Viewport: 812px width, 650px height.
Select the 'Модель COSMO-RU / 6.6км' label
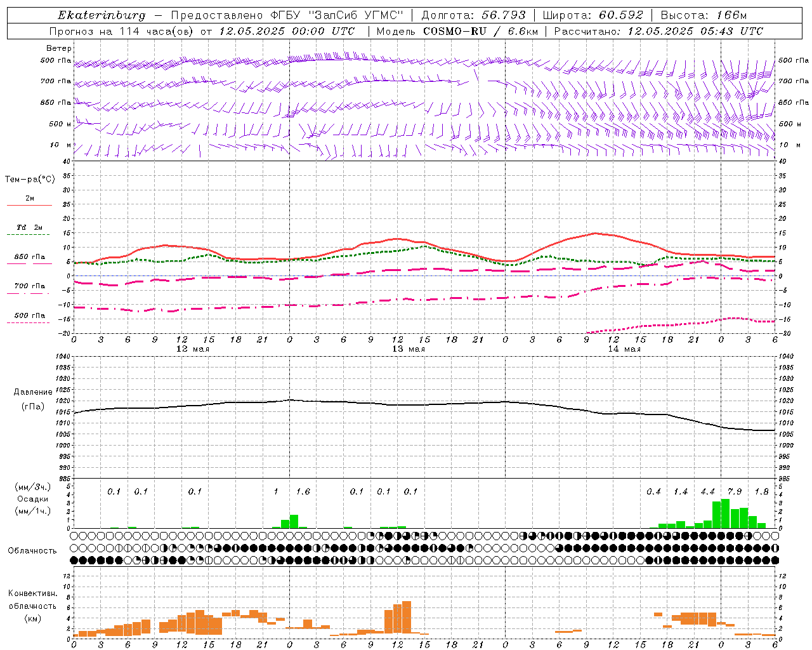click(456, 31)
